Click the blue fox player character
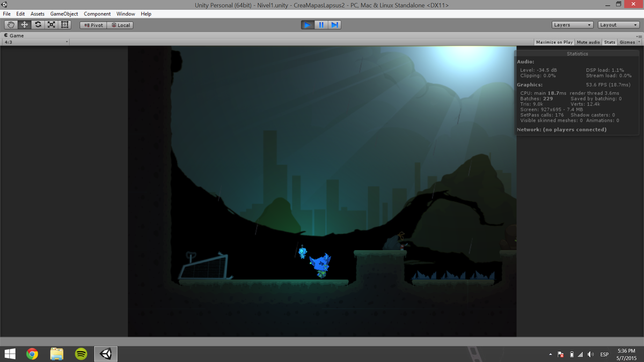This screenshot has height=362, width=644. [320, 266]
